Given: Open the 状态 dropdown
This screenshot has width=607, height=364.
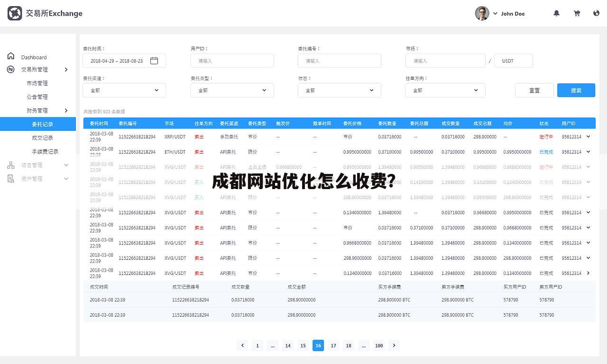Looking at the screenshot, I should [340, 90].
